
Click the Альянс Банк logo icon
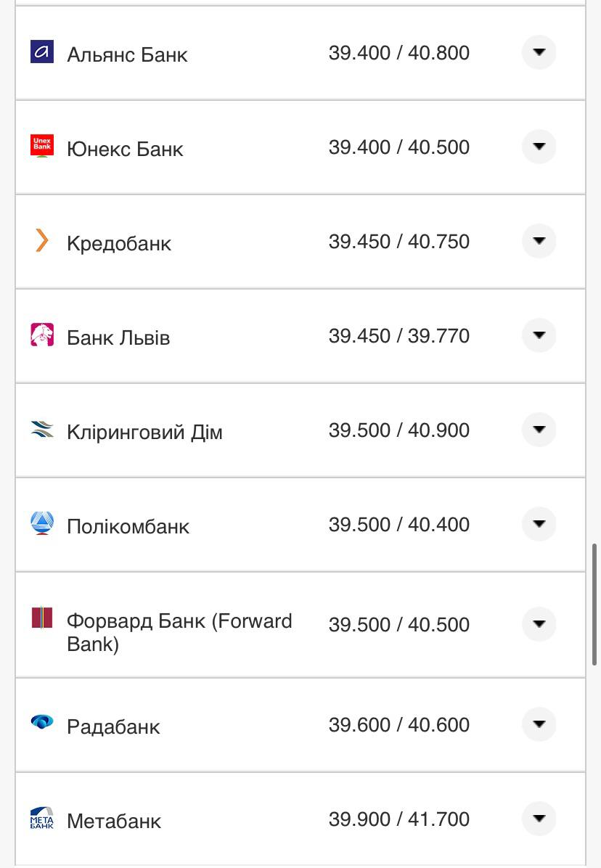click(x=42, y=52)
